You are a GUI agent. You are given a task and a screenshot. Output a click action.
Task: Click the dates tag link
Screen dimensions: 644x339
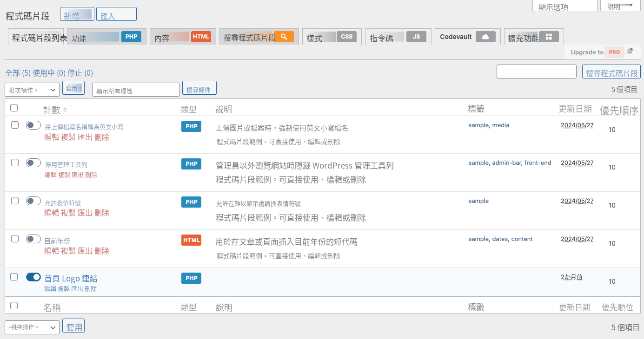pyautogui.click(x=500, y=239)
